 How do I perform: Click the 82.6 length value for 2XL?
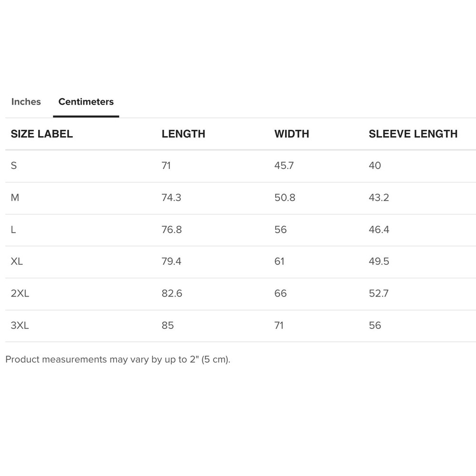(172, 293)
